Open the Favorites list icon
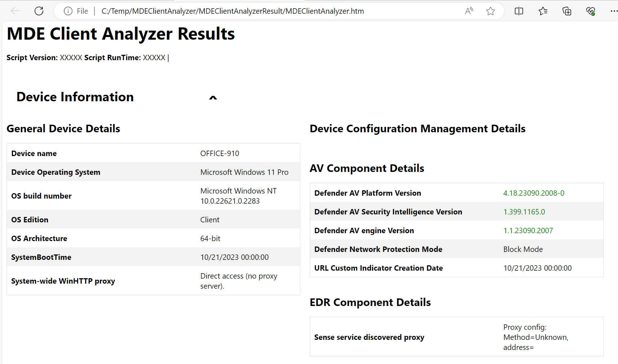Viewport: 618px width, 364px height. [x=543, y=11]
